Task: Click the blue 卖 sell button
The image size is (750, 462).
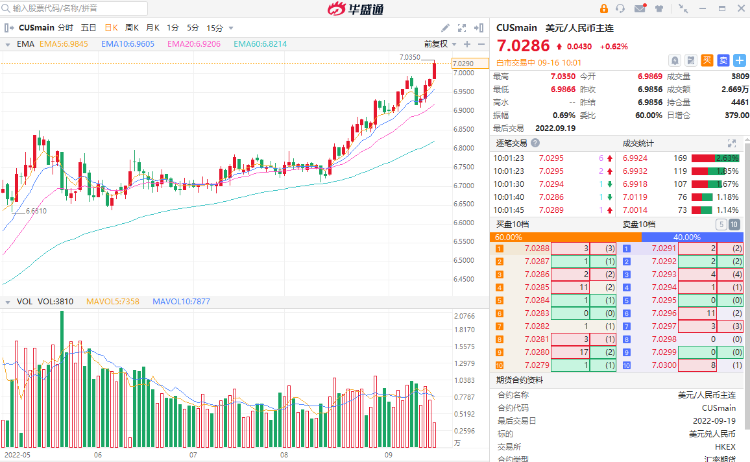Action: (723, 60)
